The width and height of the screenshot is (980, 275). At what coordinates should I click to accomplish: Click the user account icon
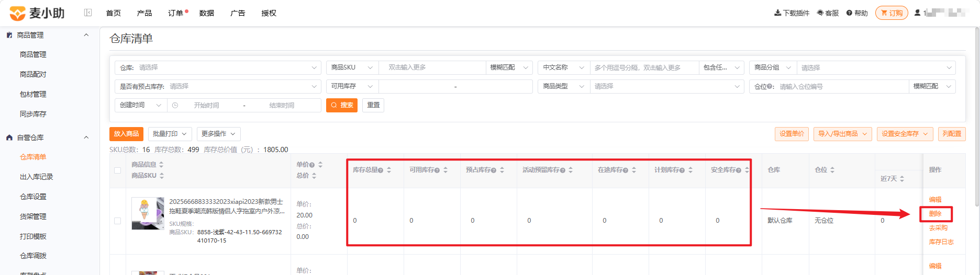point(917,13)
